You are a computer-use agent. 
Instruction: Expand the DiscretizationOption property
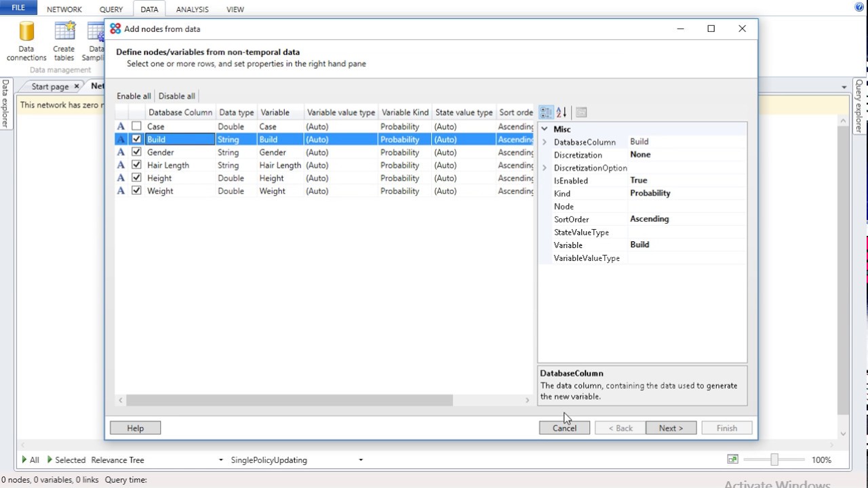[x=545, y=168]
